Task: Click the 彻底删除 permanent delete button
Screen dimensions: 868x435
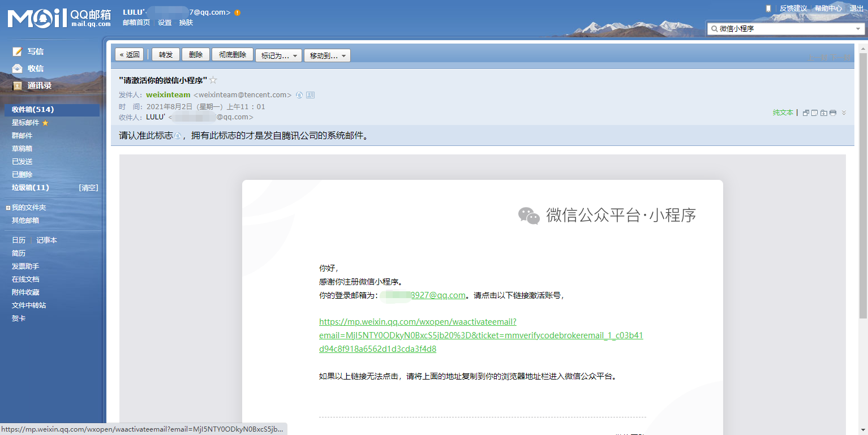Action: [x=233, y=55]
